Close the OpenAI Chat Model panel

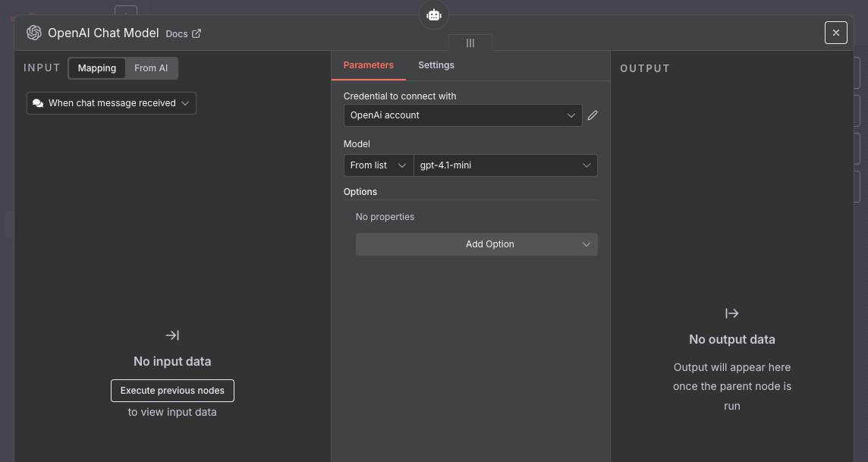coord(836,33)
